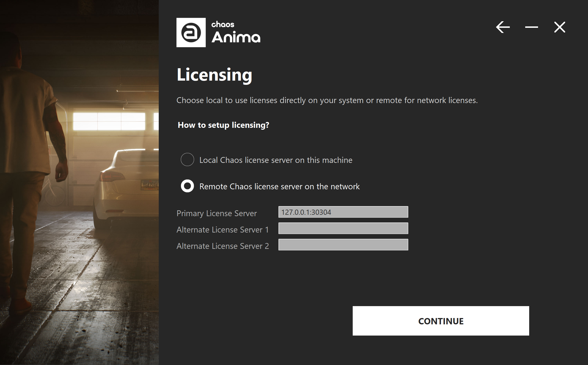Screen dimensions: 588x365
Task: Click the 'chaos Anima' wordmark text
Action: click(236, 32)
